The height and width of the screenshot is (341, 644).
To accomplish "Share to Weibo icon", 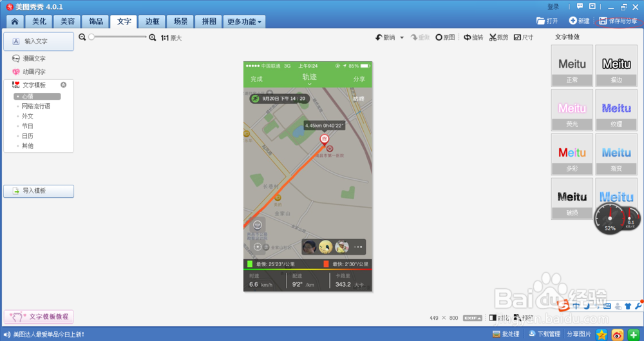I will pyautogui.click(x=618, y=334).
